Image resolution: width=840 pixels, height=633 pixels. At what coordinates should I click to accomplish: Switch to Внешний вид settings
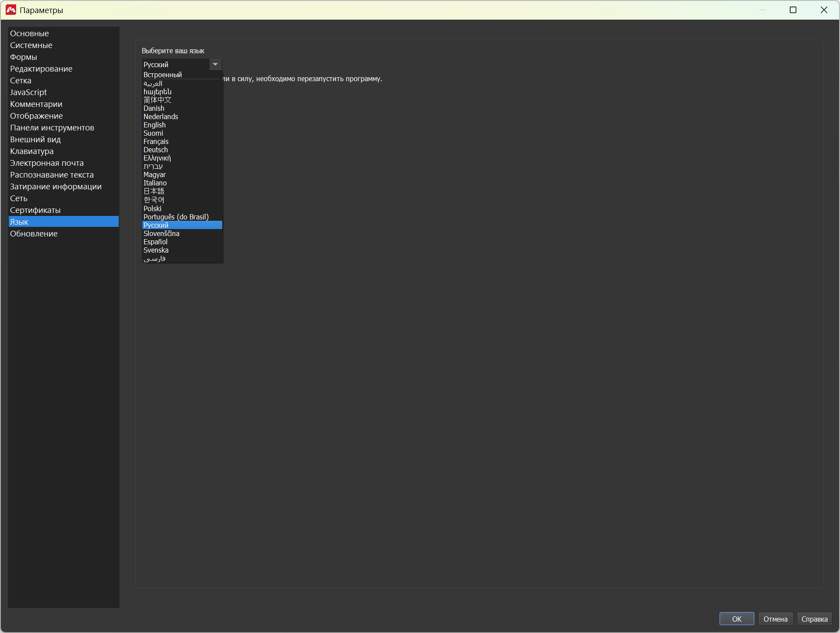[x=35, y=139]
